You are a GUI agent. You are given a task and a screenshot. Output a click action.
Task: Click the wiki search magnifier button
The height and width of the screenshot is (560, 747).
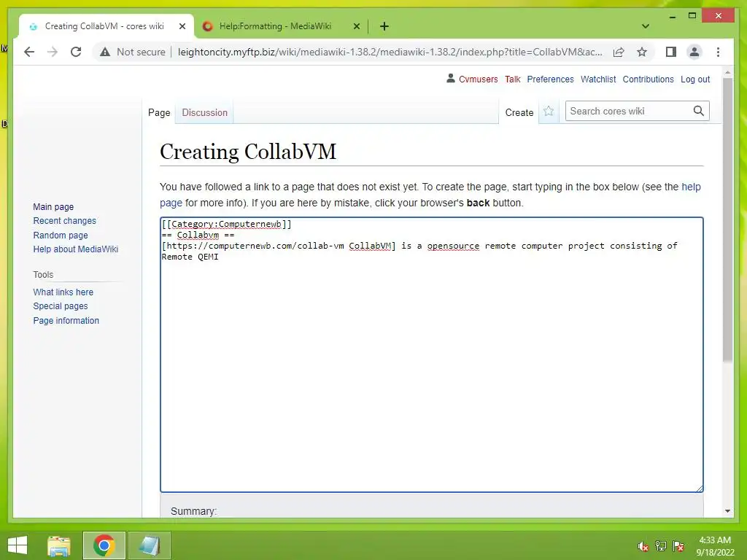click(698, 111)
